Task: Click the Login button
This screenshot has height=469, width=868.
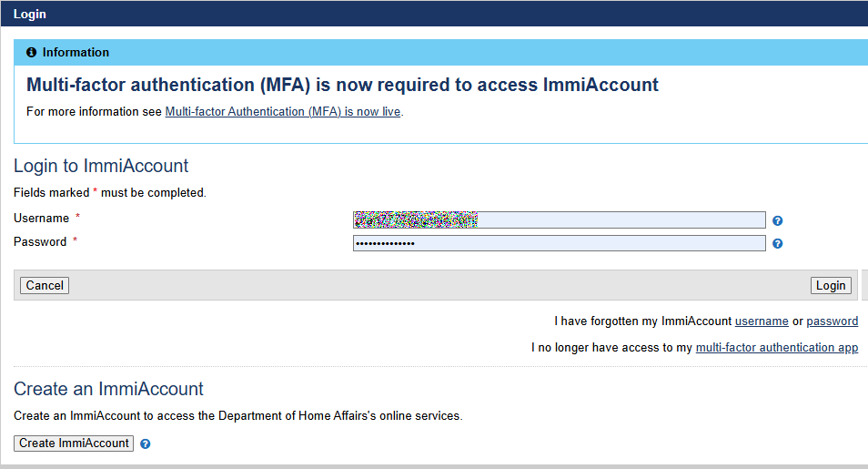Action: [831, 286]
